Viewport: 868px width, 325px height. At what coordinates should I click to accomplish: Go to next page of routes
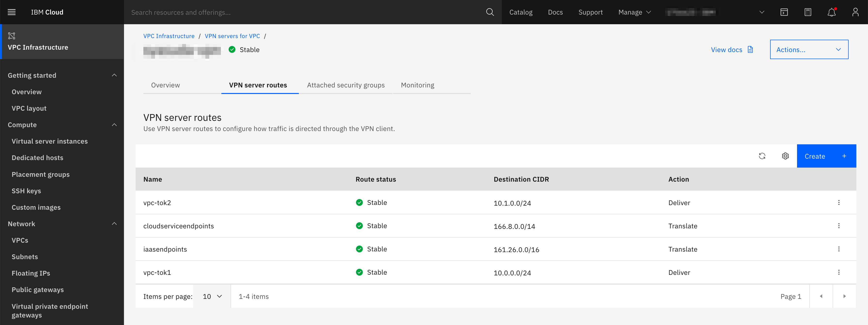pos(844,296)
